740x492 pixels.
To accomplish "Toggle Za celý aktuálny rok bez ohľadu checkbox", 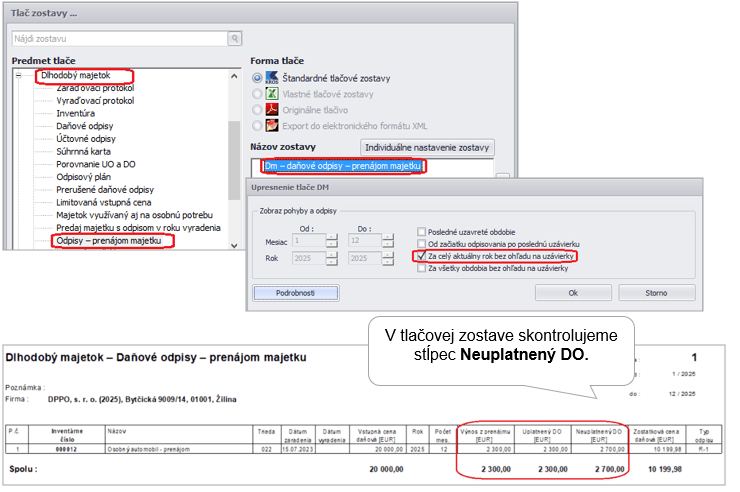I will point(421,256).
